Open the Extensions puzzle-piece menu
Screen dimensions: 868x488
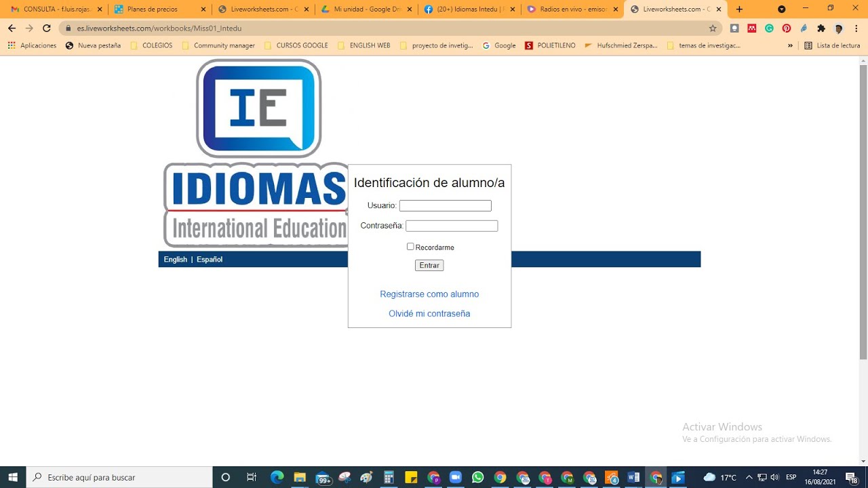tap(821, 28)
